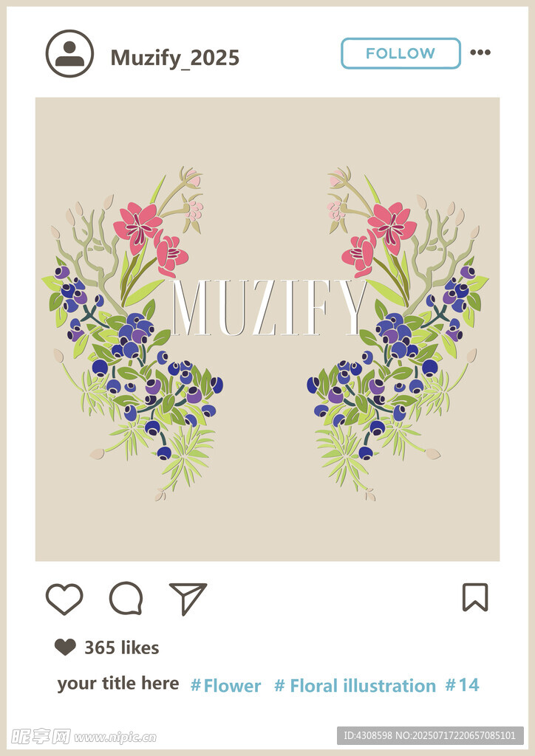Screen dimensions: 535x756
Task: Tap the heart like icon
Action: [64, 599]
